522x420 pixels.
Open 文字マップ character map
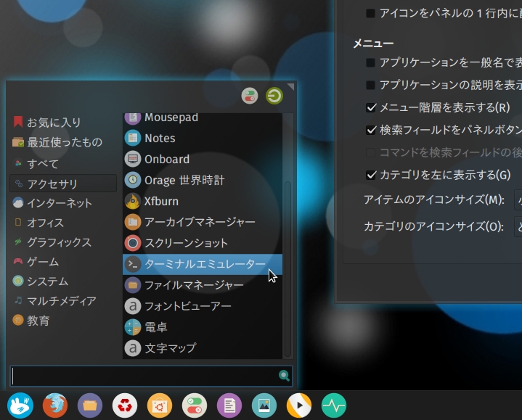click(x=203, y=348)
